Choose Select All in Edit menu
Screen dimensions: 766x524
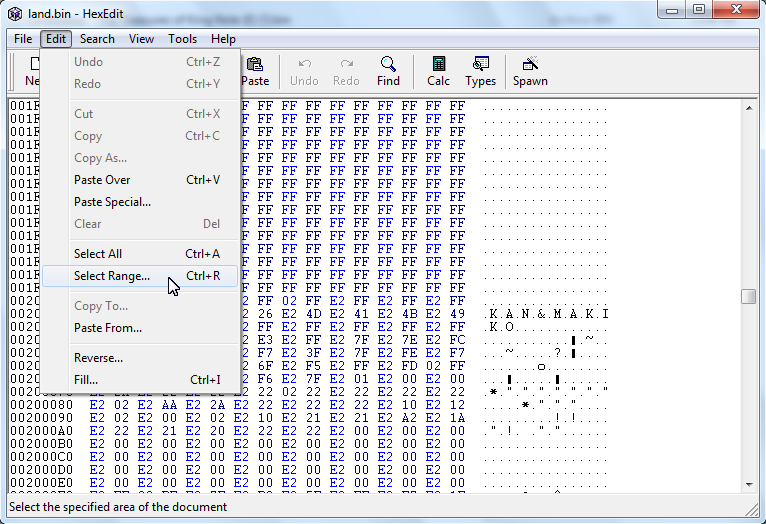pos(98,254)
